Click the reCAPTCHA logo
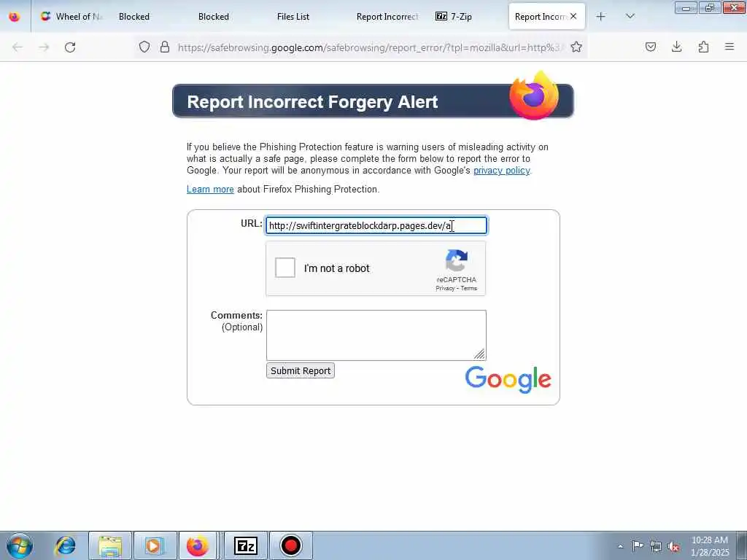 [457, 260]
